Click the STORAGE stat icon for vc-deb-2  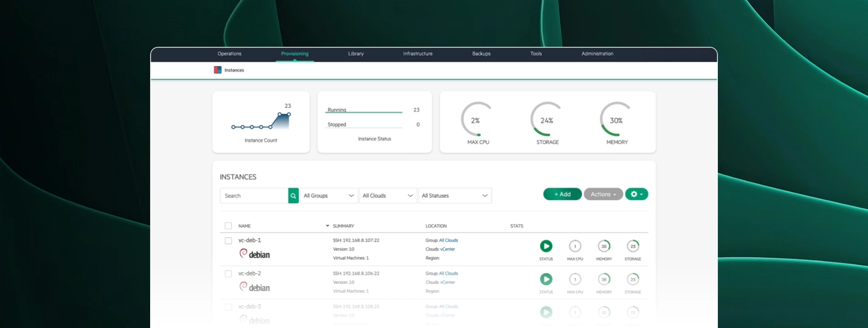[x=633, y=280]
